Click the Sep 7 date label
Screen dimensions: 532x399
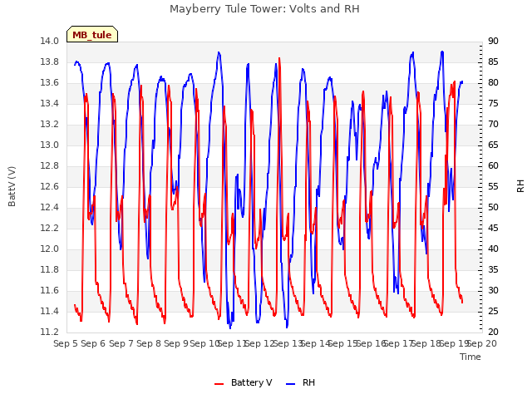click(x=121, y=343)
